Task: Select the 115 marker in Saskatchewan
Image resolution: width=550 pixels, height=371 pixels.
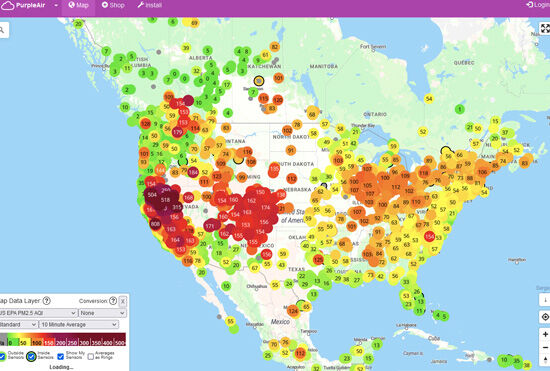Action: (x=264, y=99)
